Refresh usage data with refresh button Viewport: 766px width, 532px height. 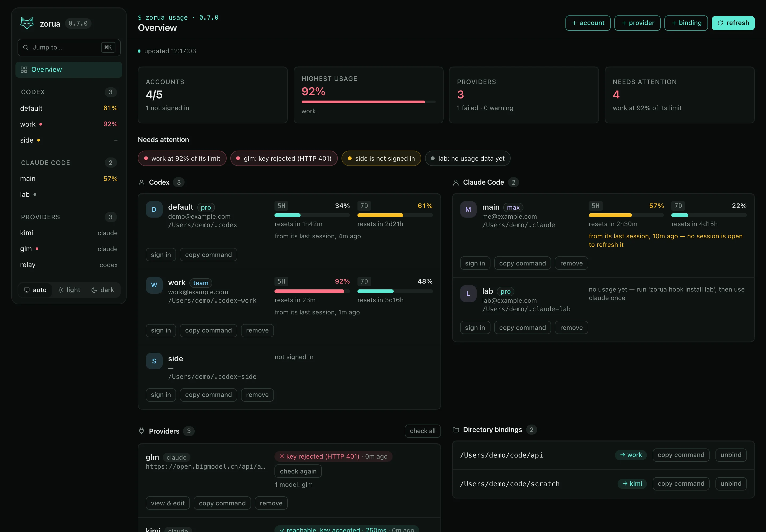pos(733,23)
